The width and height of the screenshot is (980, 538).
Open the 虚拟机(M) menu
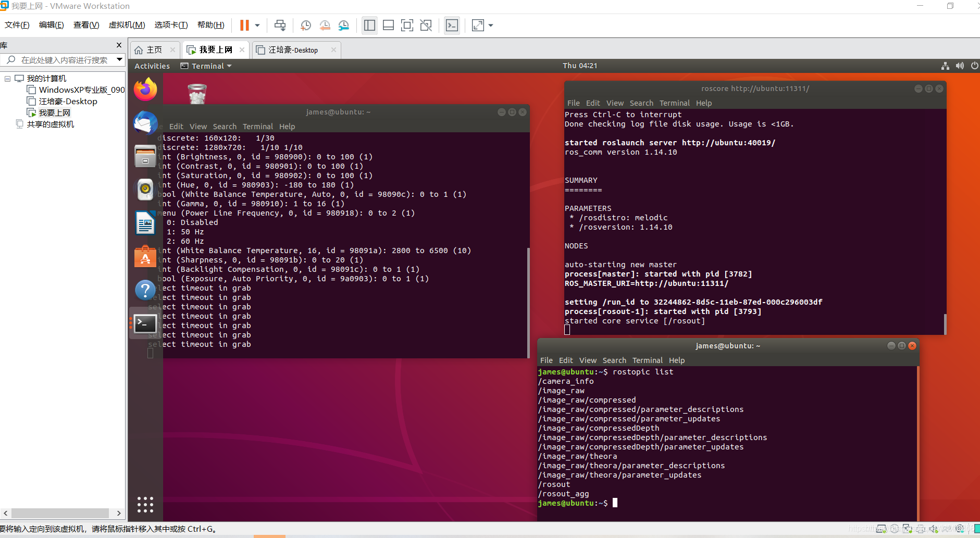(x=127, y=25)
